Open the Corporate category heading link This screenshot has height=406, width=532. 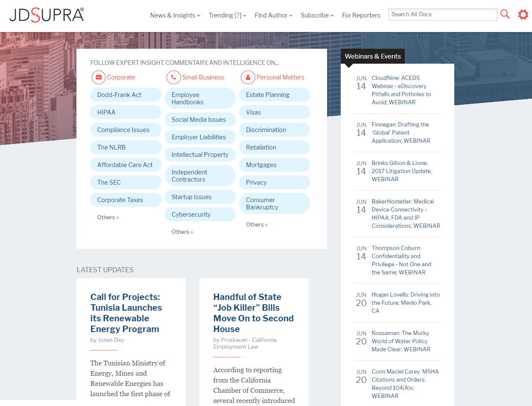[121, 77]
